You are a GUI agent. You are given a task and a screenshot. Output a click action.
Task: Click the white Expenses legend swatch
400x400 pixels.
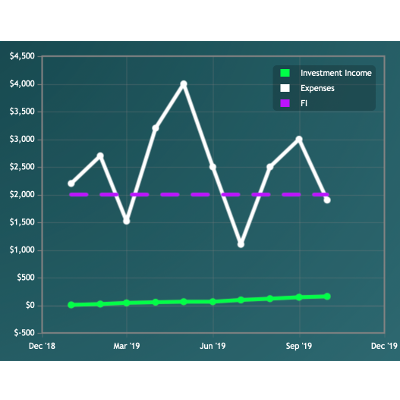285,88
